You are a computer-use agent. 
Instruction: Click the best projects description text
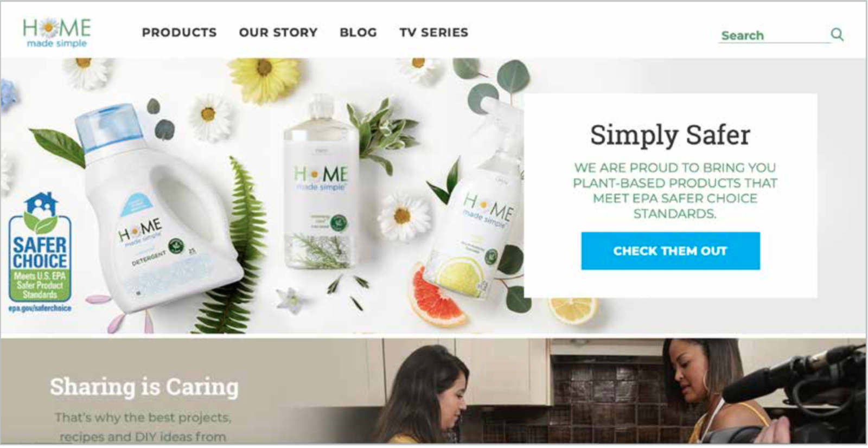(143, 427)
